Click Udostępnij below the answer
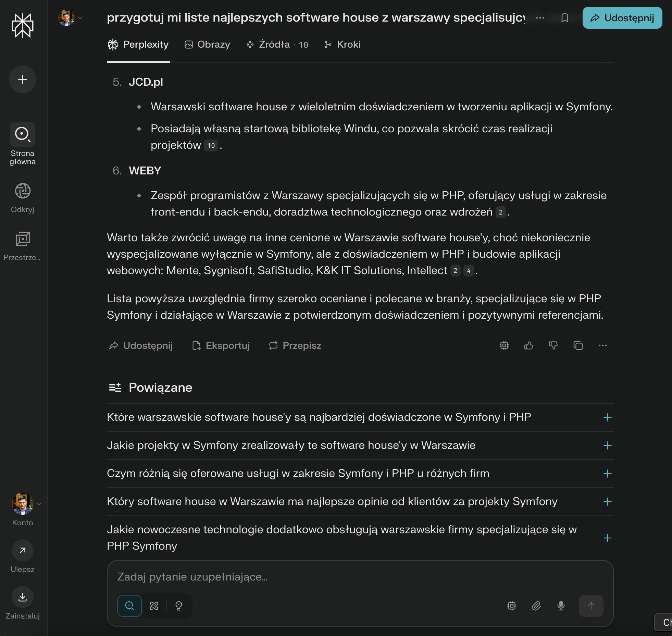 pos(141,345)
